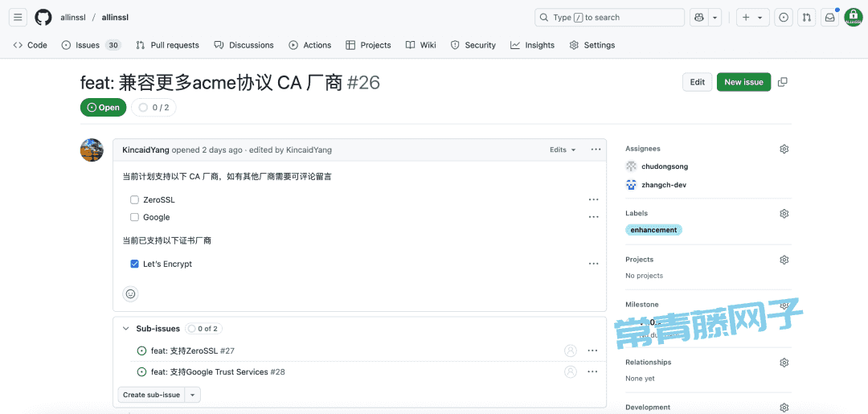Edit Relationships with gear icon
This screenshot has height=414, width=868.
pyautogui.click(x=784, y=363)
